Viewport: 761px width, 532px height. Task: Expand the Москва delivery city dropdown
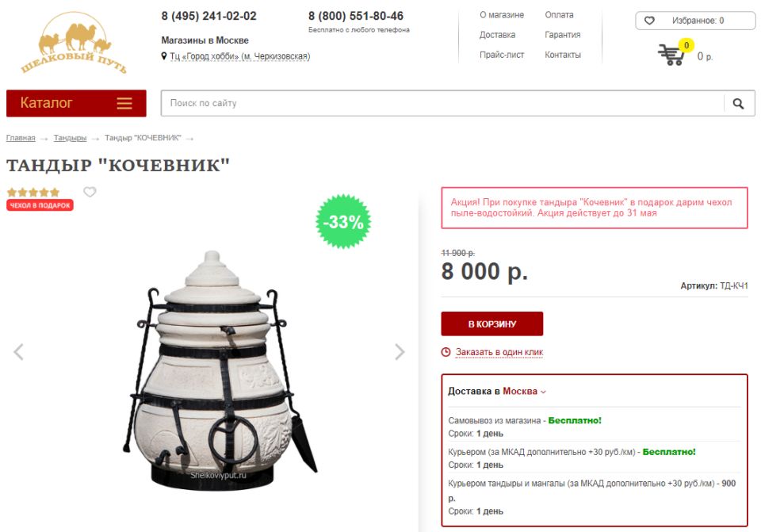coord(524,391)
